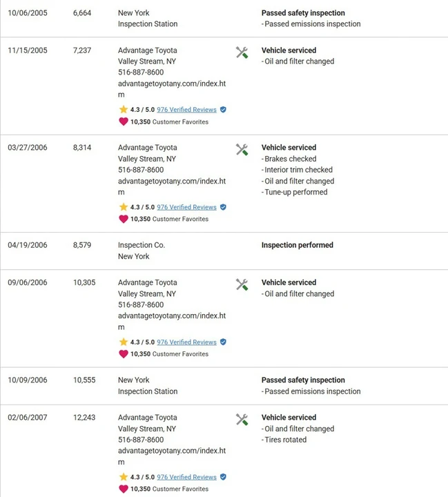Click the gold star rating in 03/27/2006 entry

124,207
